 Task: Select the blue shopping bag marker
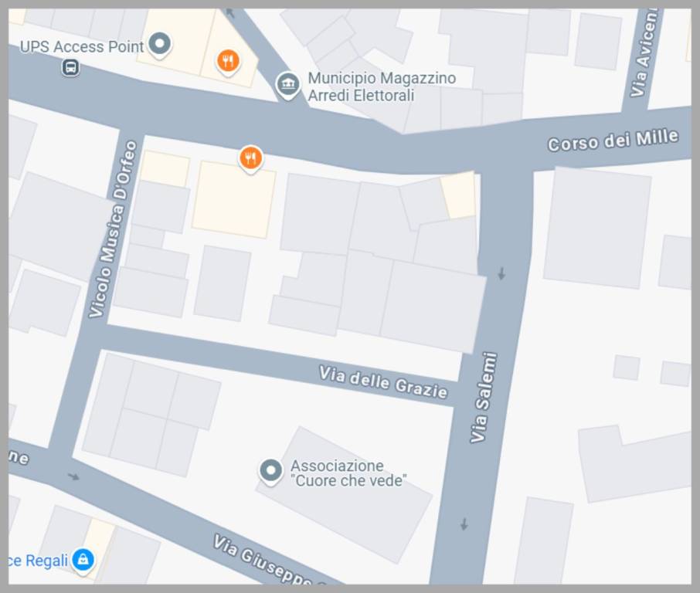point(83,561)
